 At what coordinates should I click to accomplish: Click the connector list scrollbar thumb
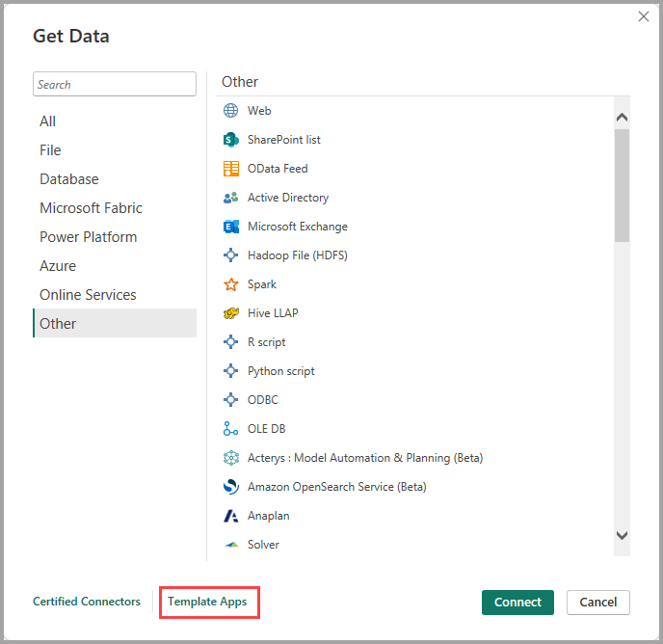[622, 184]
